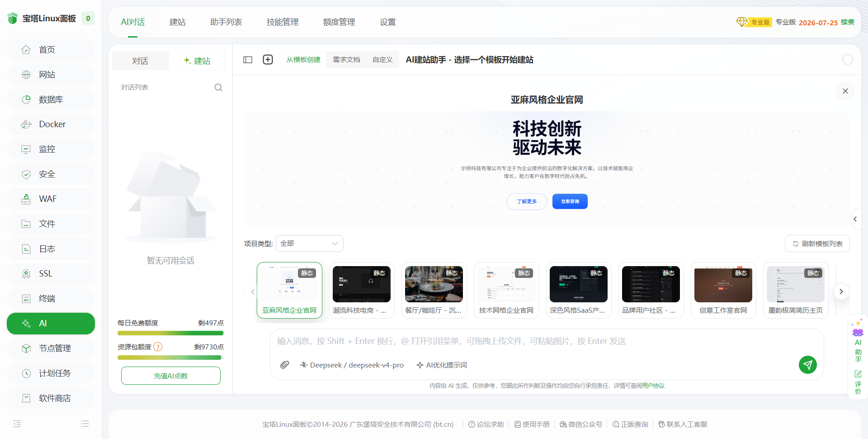Select the 墨韵极简简历主页 template thumbnail
The width and height of the screenshot is (868, 439).
[x=796, y=290]
